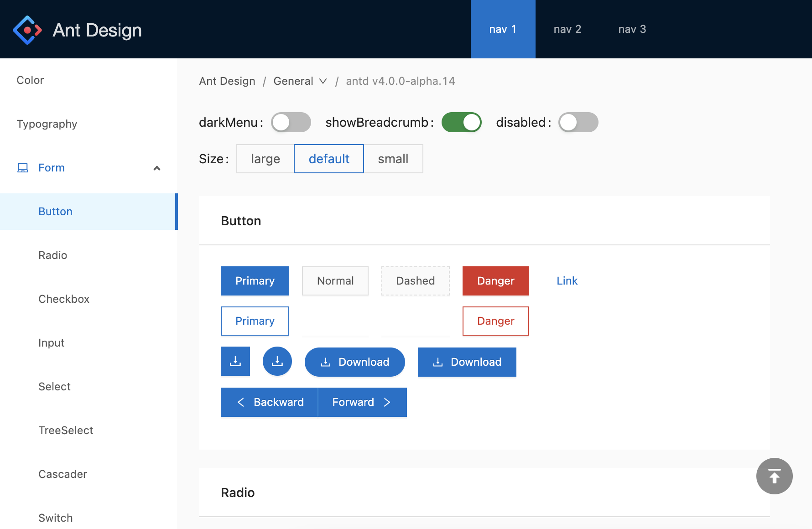Image resolution: width=812 pixels, height=529 pixels.
Task: Click the back-to-top arrow button
Action: pos(774,476)
